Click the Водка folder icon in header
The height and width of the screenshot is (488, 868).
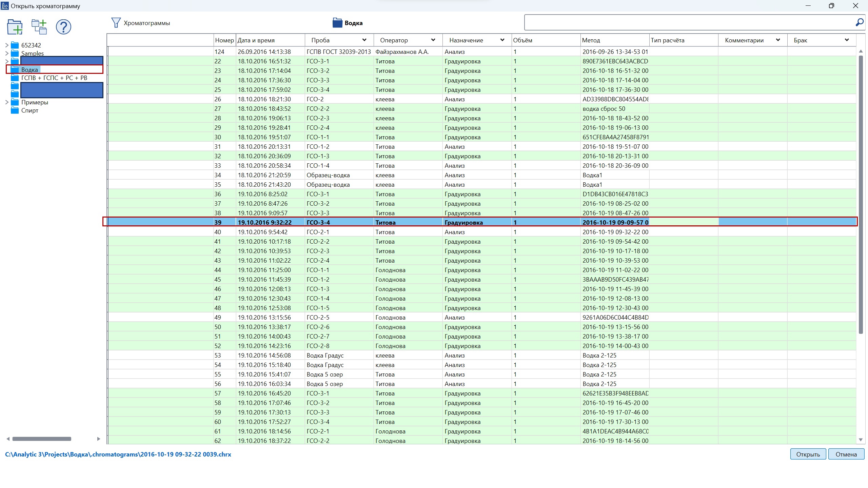(x=337, y=23)
